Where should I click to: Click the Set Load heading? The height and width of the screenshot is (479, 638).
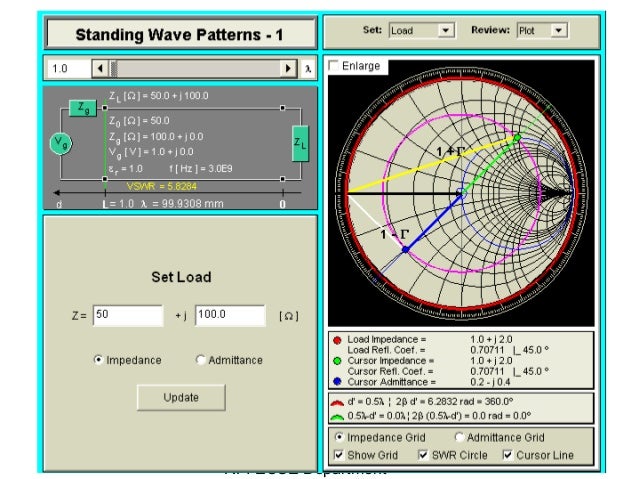tap(181, 277)
